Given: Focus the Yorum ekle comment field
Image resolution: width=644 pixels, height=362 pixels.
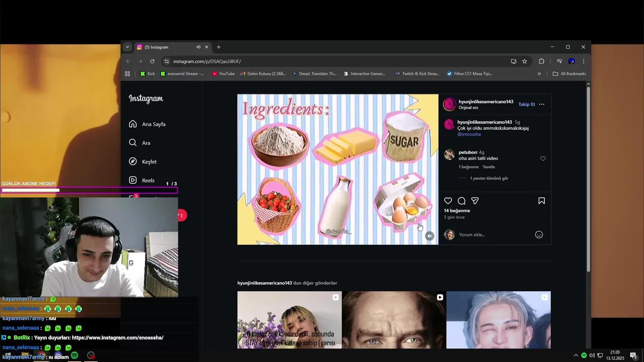Looking at the screenshot, I should (x=493, y=235).
